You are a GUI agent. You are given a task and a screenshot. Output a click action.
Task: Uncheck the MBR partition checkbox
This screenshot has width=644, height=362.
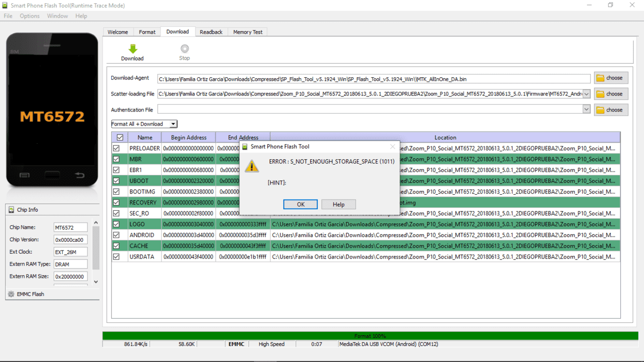click(116, 159)
